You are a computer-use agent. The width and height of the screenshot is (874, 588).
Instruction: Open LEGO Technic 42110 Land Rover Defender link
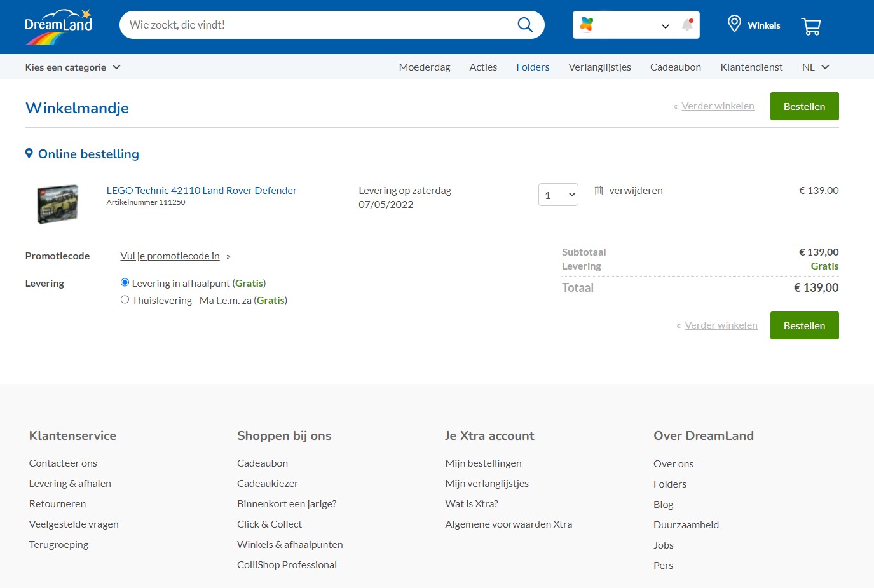coord(201,191)
